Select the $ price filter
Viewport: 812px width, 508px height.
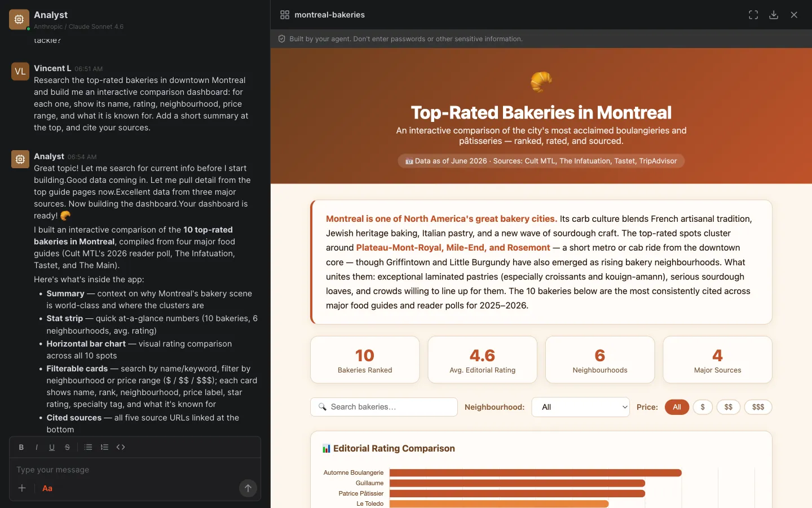click(703, 407)
